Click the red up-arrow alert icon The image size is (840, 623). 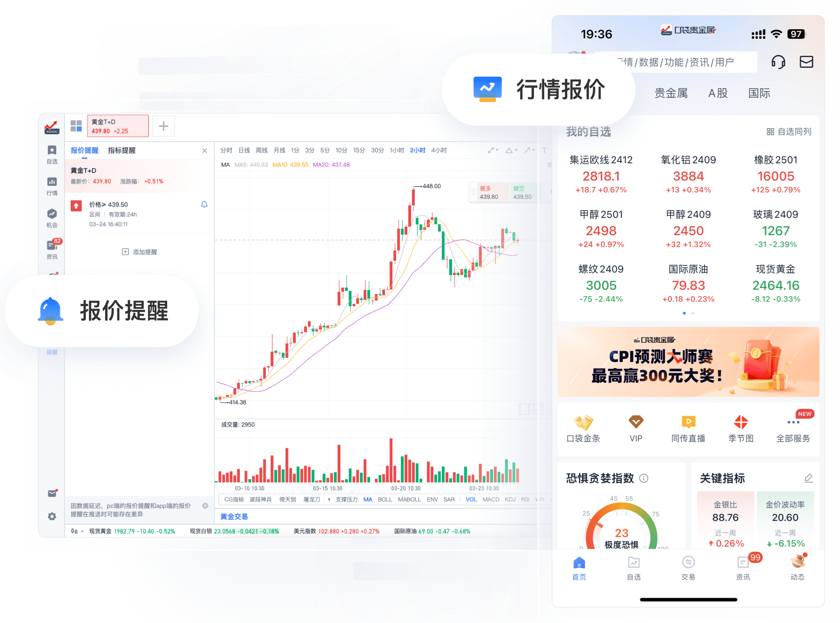pyautogui.click(x=76, y=206)
